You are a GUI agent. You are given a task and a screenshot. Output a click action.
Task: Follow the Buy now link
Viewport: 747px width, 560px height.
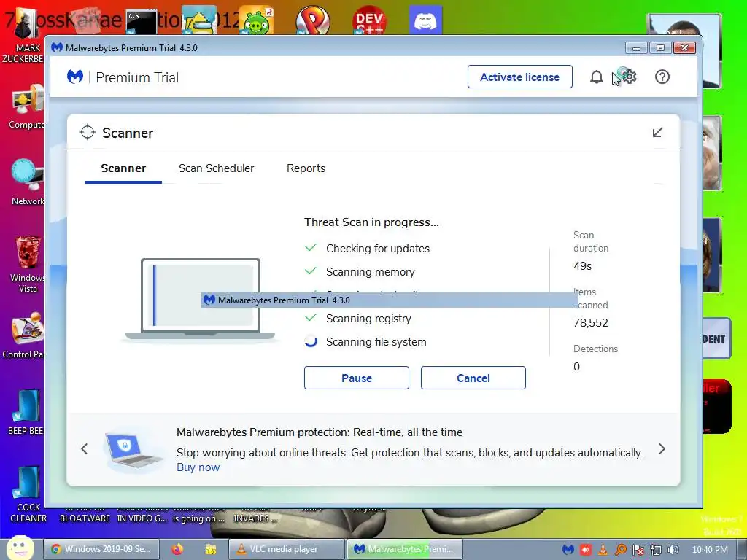point(198,467)
